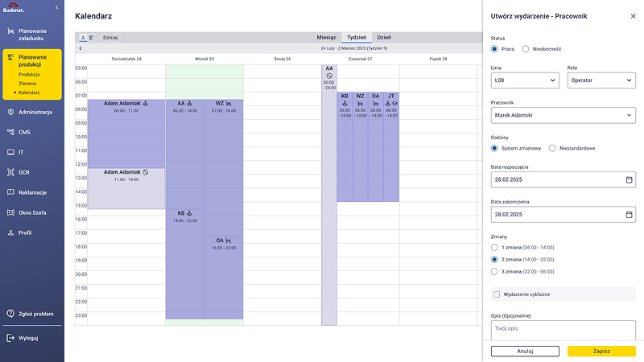The image size is (644, 362).
Task: Click the Czwartek 27 day header
Action: pyautogui.click(x=360, y=59)
